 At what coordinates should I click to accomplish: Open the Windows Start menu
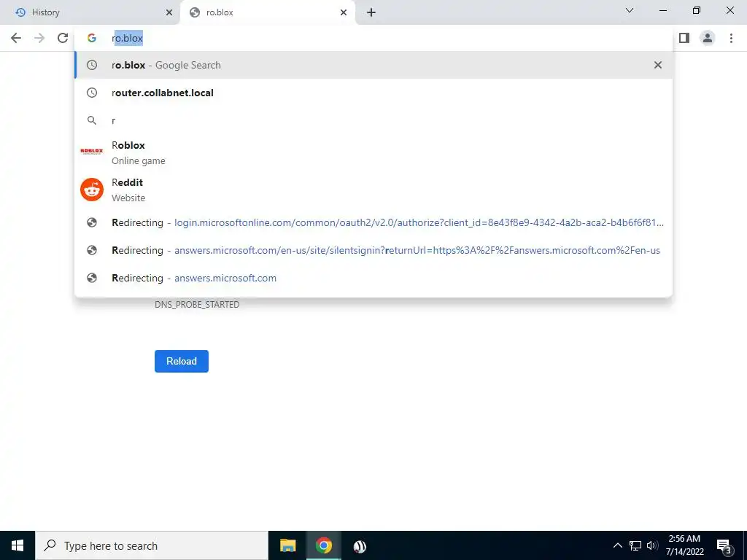click(18, 545)
